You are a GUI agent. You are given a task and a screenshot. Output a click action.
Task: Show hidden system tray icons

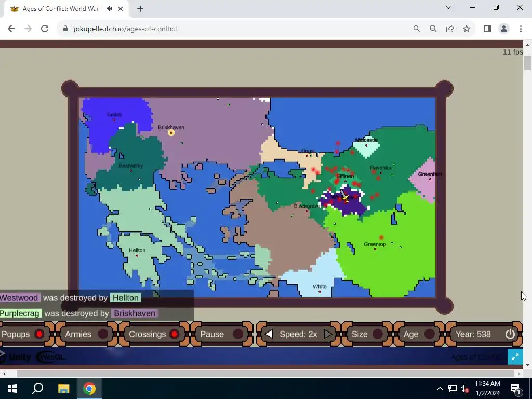click(440, 389)
